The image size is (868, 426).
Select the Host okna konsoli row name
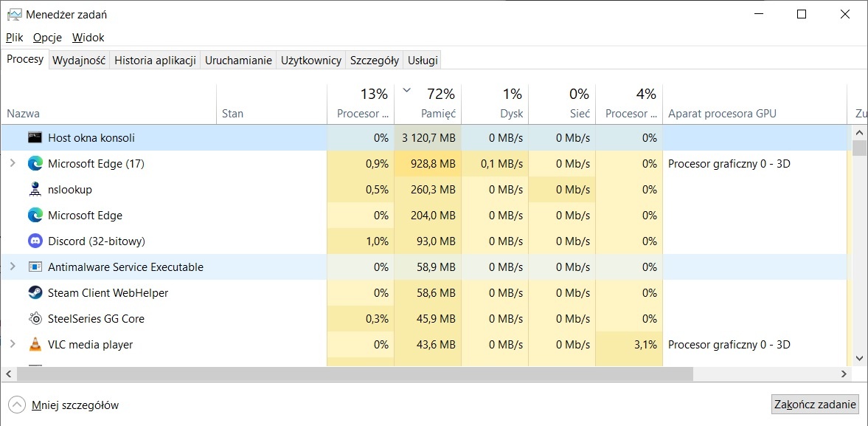click(91, 137)
